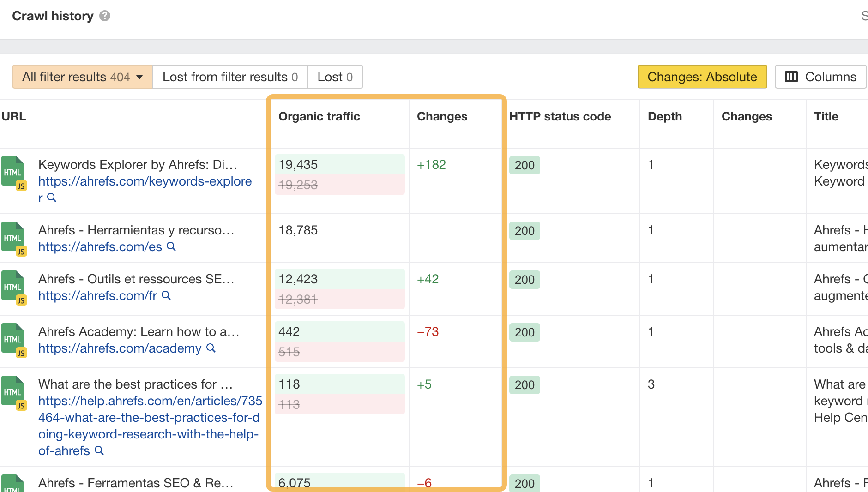
Task: Click the help icon next to Crawl history
Action: (x=104, y=16)
